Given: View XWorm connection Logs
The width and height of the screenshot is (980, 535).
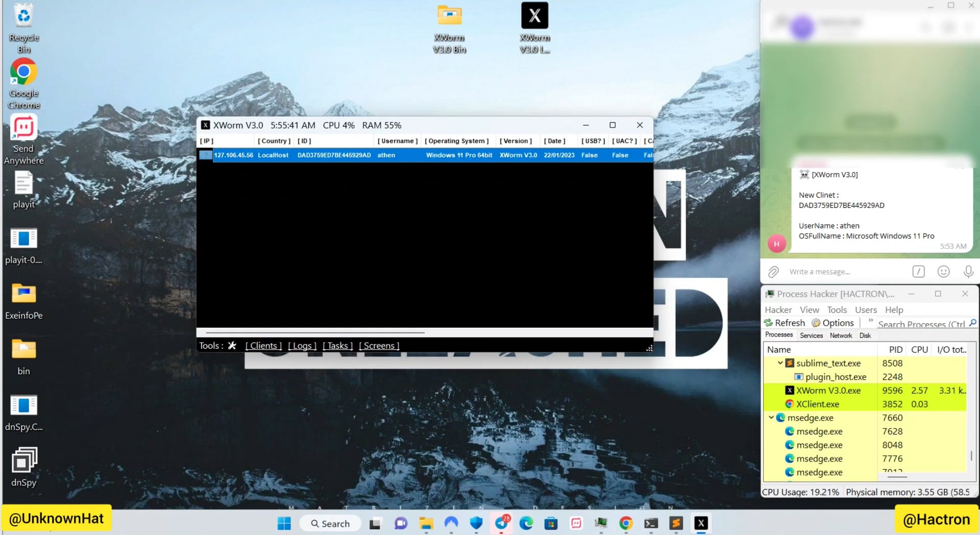Looking at the screenshot, I should click(302, 346).
